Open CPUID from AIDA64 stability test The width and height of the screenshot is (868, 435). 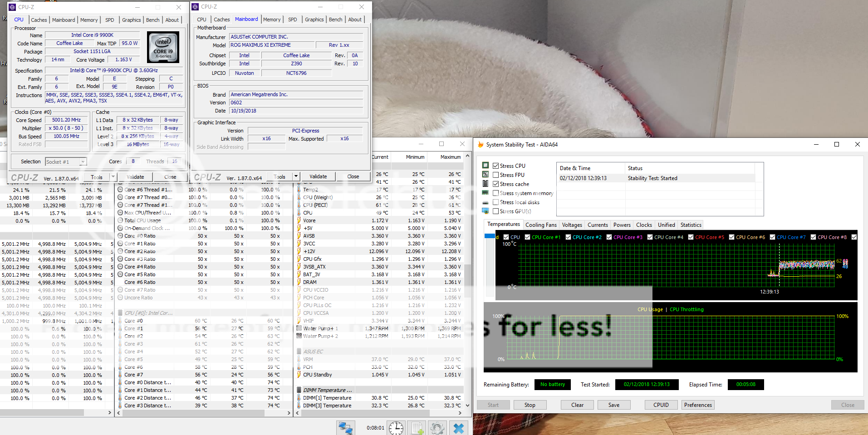(661, 405)
